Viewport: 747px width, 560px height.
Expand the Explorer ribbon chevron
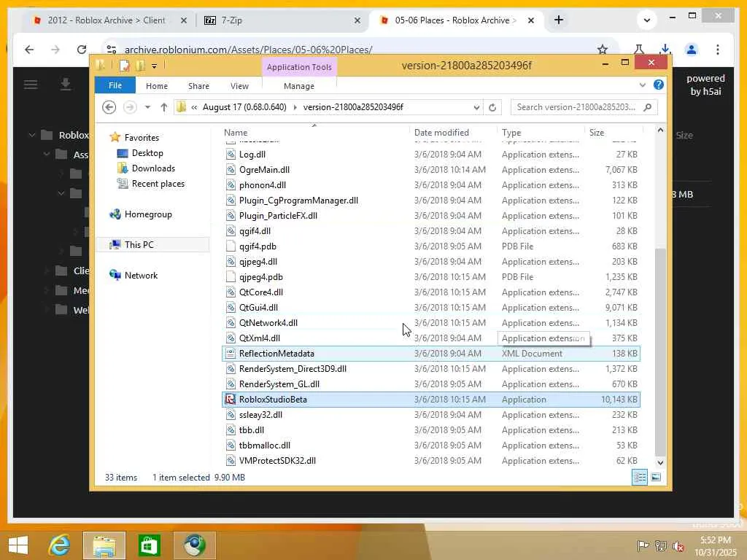(642, 85)
